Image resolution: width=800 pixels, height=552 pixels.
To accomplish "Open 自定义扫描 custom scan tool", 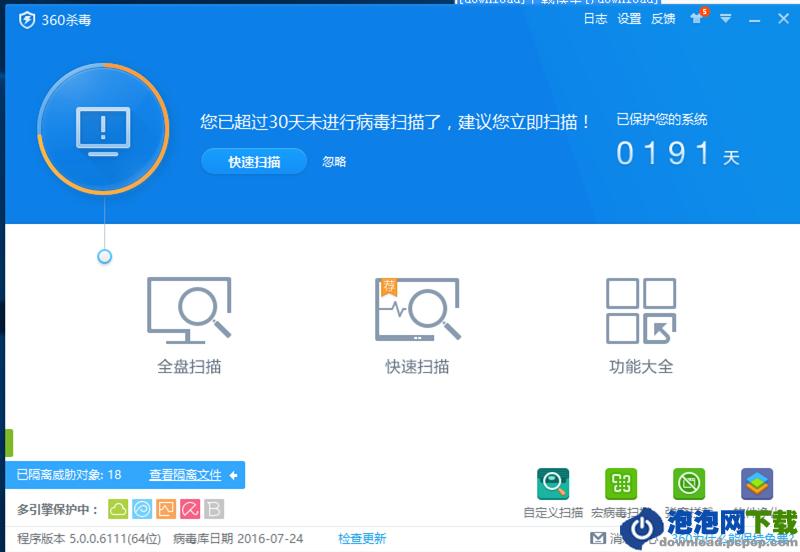I will click(x=553, y=484).
